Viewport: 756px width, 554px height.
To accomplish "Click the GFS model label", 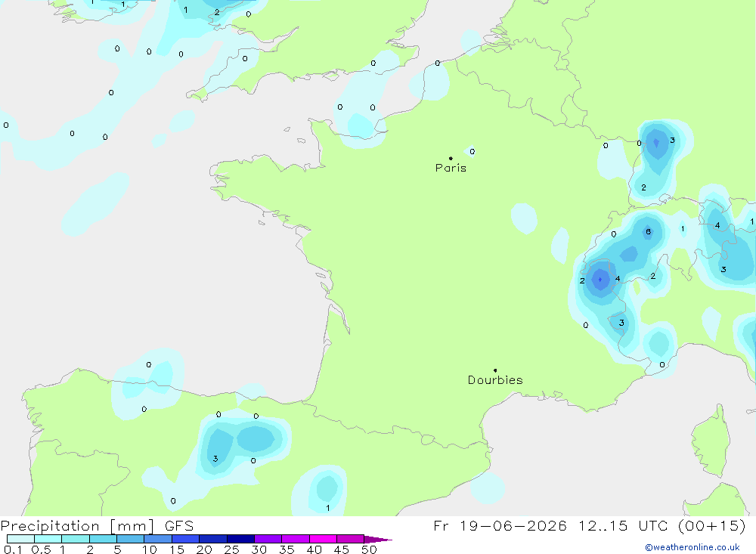I will coord(179,526).
